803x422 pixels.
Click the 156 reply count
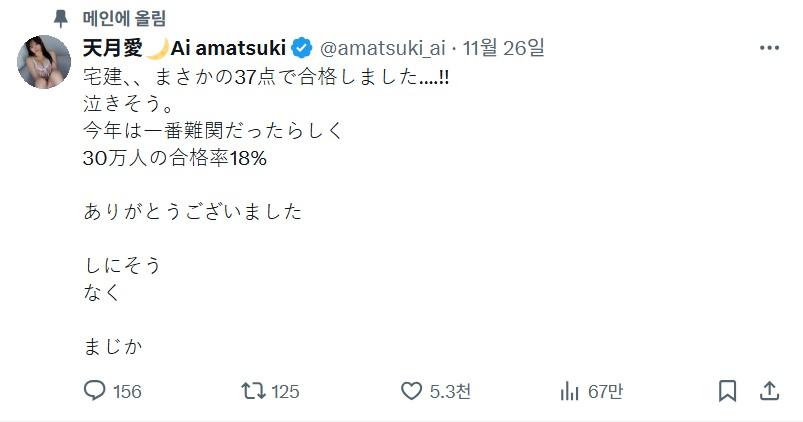[127, 391]
